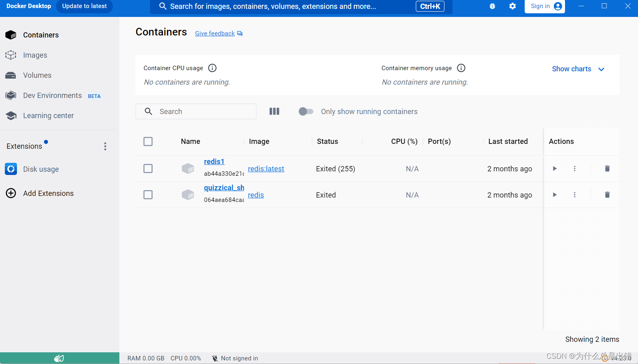Maximize the Docker Desktop window

click(x=604, y=6)
